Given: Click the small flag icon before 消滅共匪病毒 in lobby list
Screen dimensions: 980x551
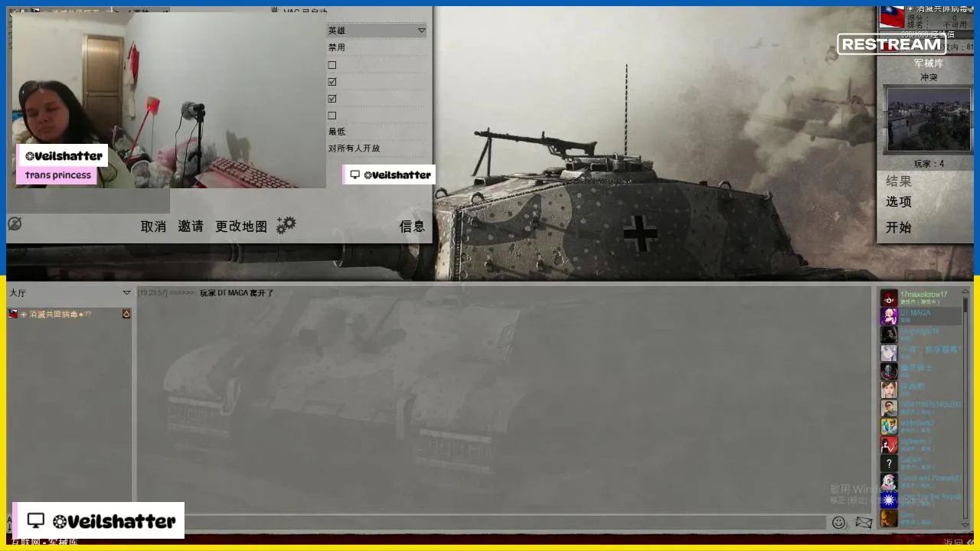Looking at the screenshot, I should pyautogui.click(x=12, y=314).
